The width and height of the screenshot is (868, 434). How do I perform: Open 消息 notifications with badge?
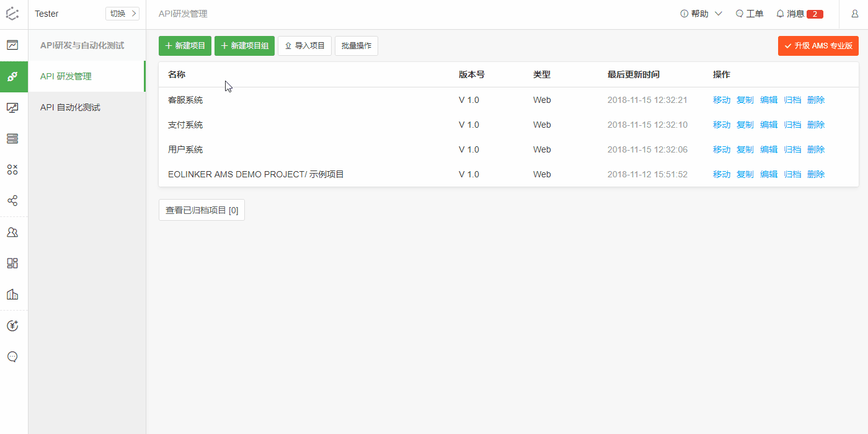799,14
